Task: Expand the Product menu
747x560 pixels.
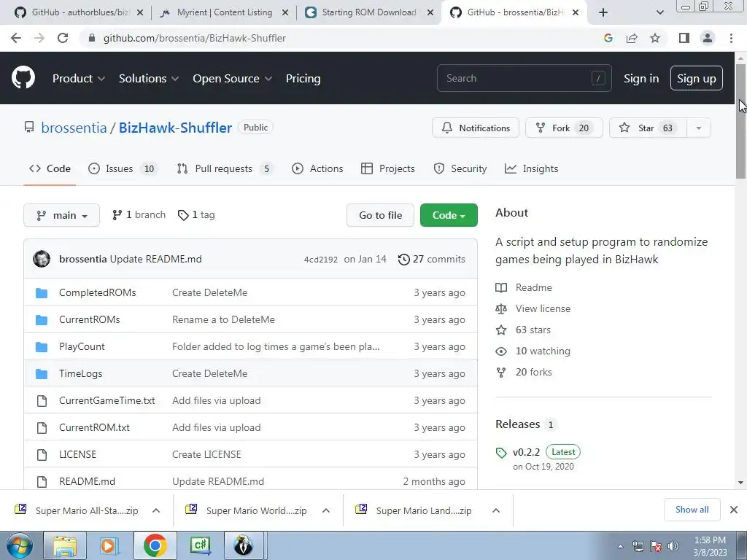Action: coord(79,79)
